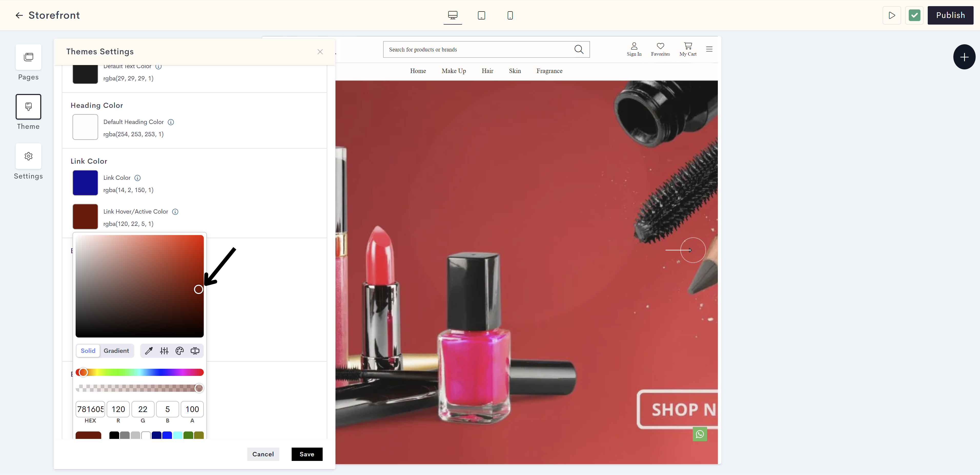Open the blue Link Color swatch
This screenshot has height=475, width=980.
(85, 183)
